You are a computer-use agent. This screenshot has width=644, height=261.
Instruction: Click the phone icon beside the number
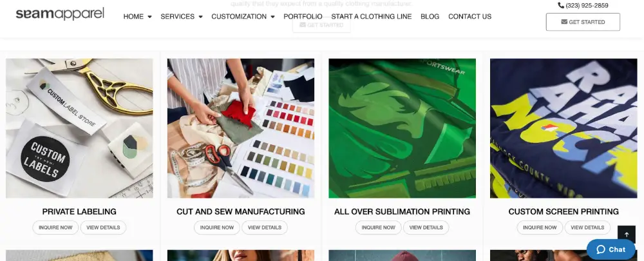click(561, 5)
